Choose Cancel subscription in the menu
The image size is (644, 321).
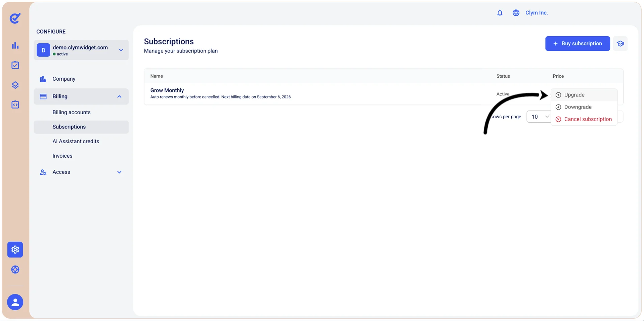pyautogui.click(x=584, y=119)
